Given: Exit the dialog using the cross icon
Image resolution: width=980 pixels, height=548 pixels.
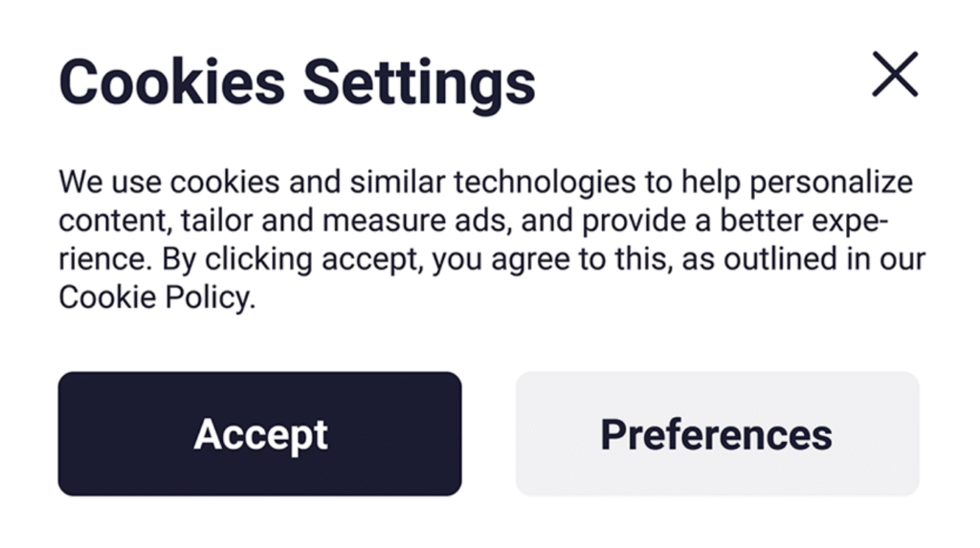Looking at the screenshot, I should pyautogui.click(x=895, y=75).
